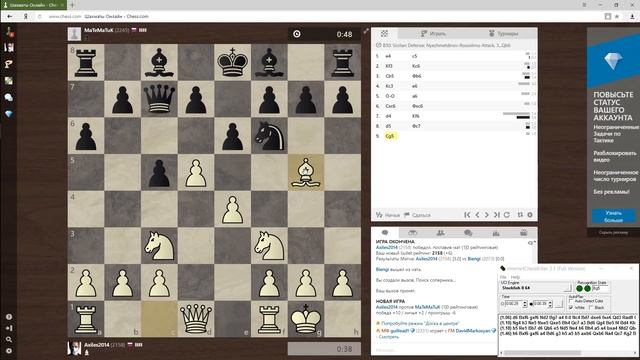640x360 pixels.
Task: Click the search magnifier icon in the left sidebar
Action: point(9,339)
